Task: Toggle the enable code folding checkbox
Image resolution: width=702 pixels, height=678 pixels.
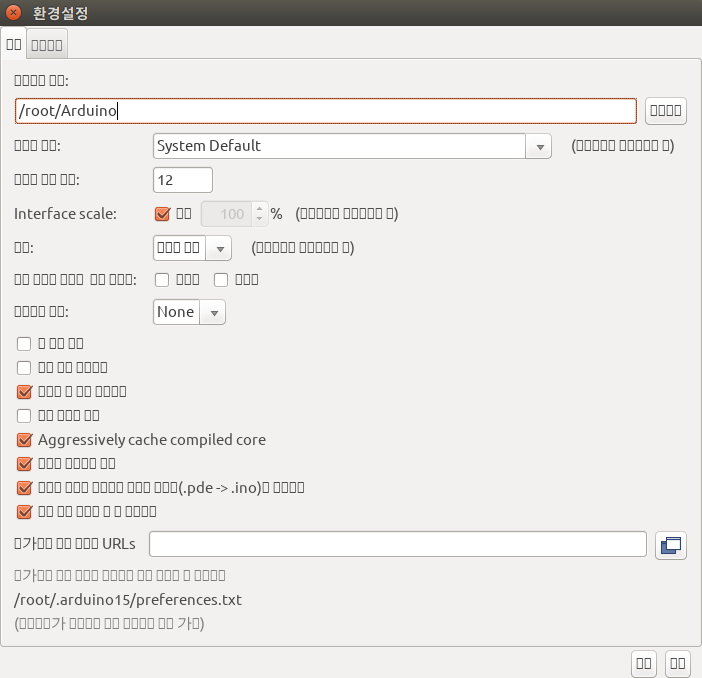Action: tap(24, 368)
